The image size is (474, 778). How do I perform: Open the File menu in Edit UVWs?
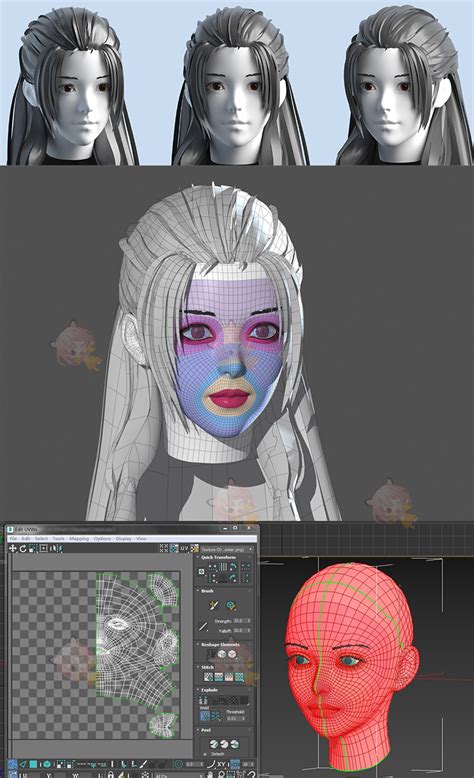coord(12,539)
